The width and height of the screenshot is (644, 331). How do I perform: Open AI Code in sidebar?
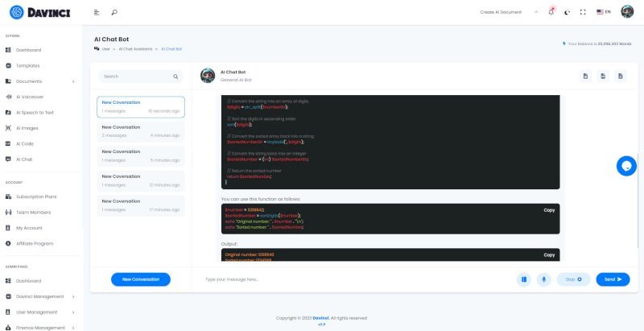[x=25, y=143]
